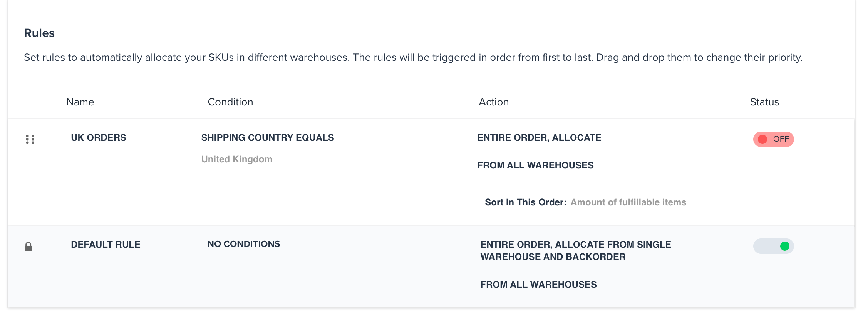Turn on the UK Orders rule toggle
This screenshot has height=320, width=868.
pos(773,139)
